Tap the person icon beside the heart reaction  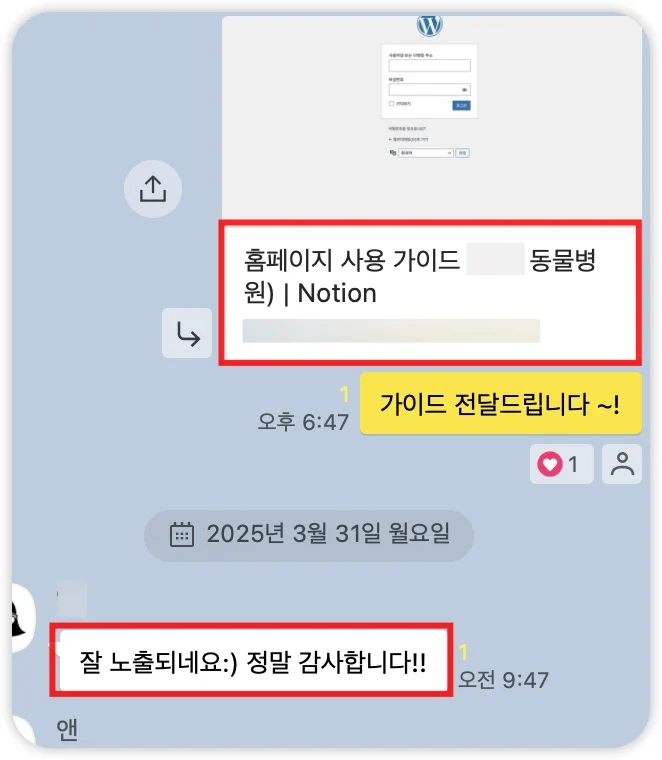click(622, 464)
